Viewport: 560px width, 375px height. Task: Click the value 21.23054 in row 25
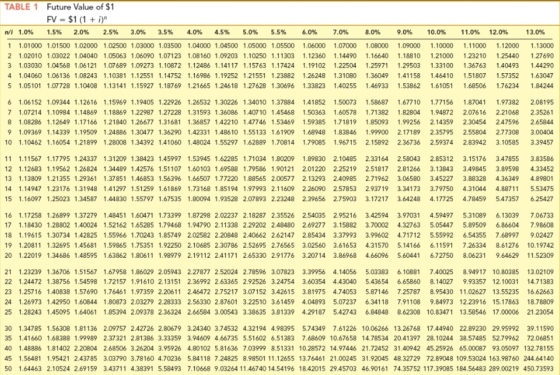540,312
